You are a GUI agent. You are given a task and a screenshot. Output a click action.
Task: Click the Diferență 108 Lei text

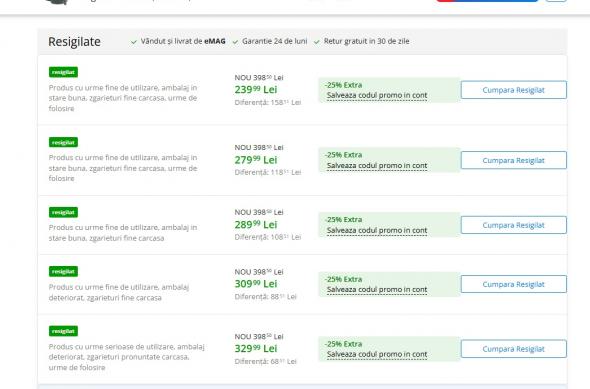coord(268,237)
